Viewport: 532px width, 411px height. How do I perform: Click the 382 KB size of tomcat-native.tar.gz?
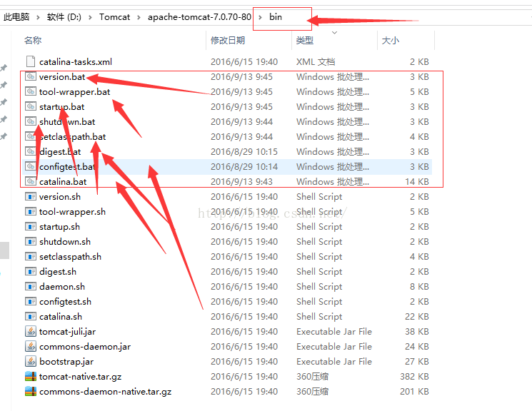[414, 377]
